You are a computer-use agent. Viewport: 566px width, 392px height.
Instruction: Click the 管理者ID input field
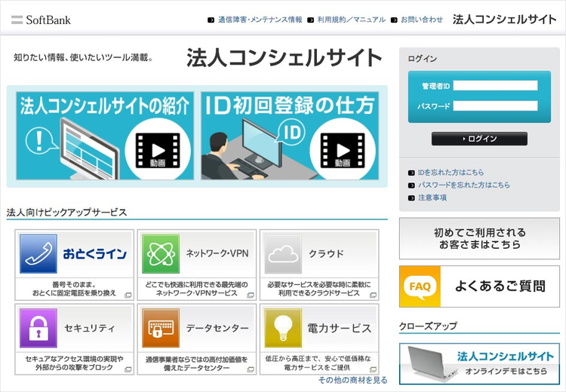click(495, 86)
